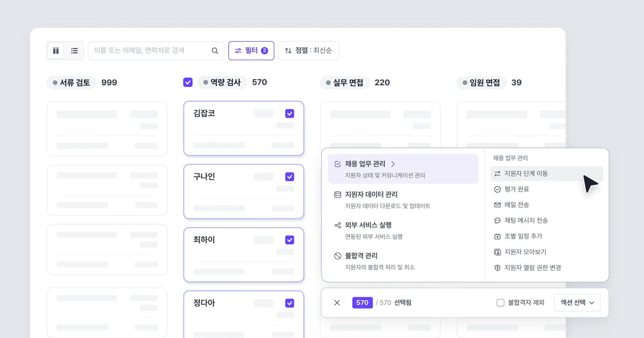Enable the 불합격자 제외 checkbox
Image resolution: width=644 pixels, height=338 pixels.
tap(500, 302)
